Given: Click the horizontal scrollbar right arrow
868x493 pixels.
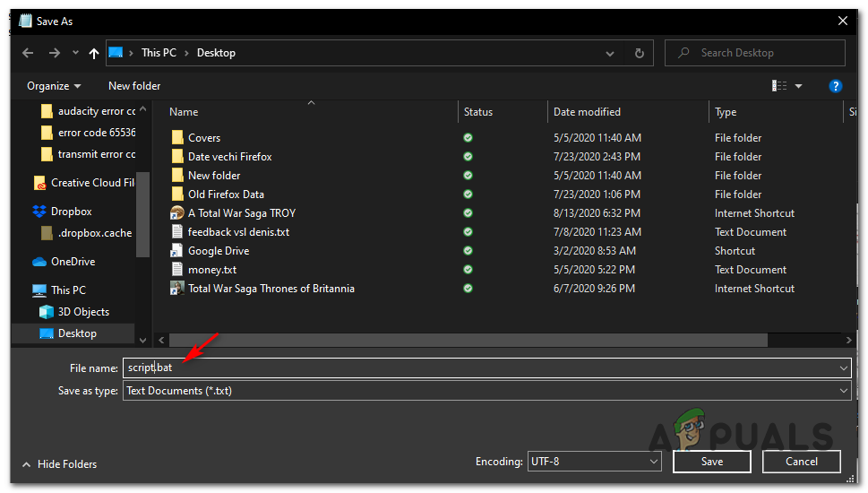Looking at the screenshot, I should pyautogui.click(x=848, y=340).
